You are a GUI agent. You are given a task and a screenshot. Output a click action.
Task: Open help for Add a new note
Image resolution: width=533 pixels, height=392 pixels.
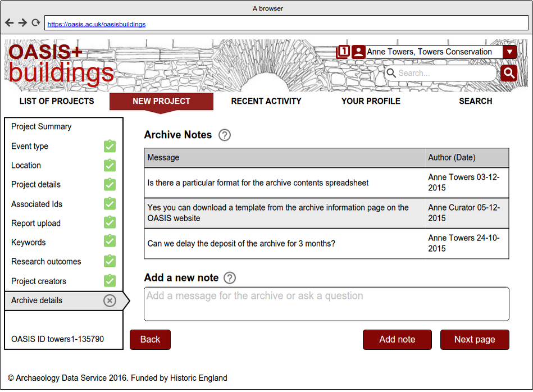(230, 278)
